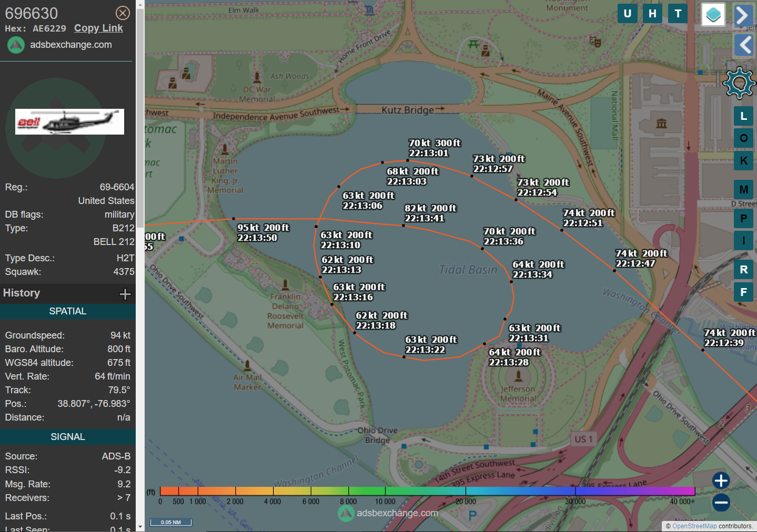Click the F map option button
757x532 pixels.
tap(743, 292)
